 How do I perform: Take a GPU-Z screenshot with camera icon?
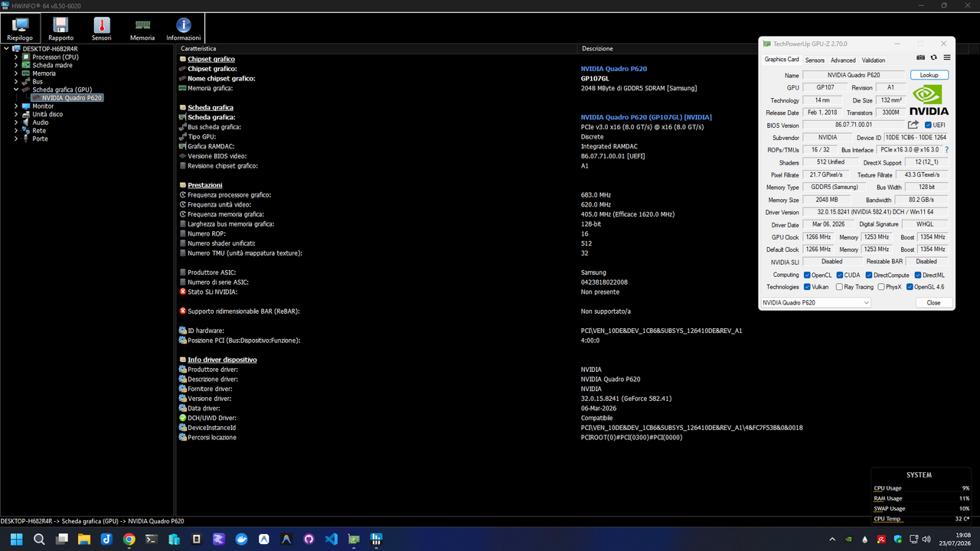(921, 57)
